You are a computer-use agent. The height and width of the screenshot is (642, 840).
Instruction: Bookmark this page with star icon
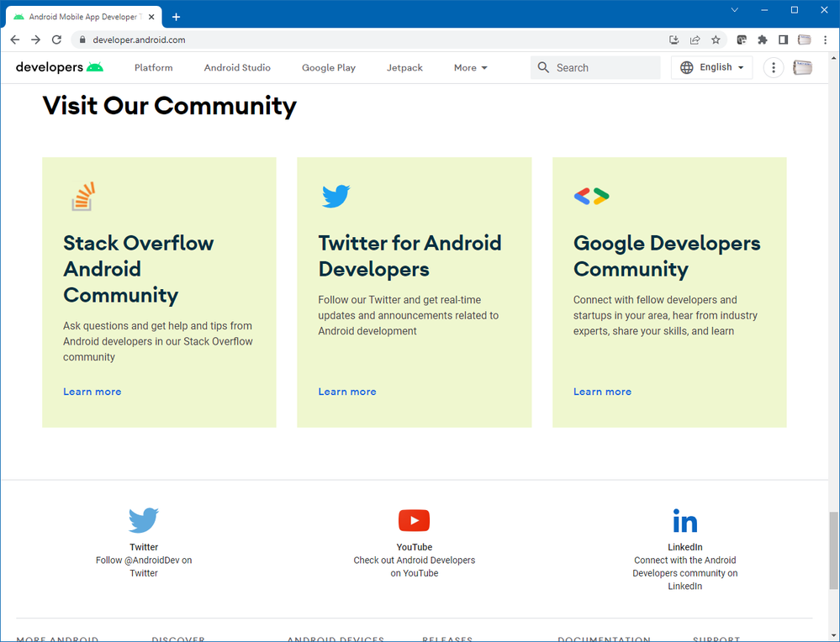(716, 39)
